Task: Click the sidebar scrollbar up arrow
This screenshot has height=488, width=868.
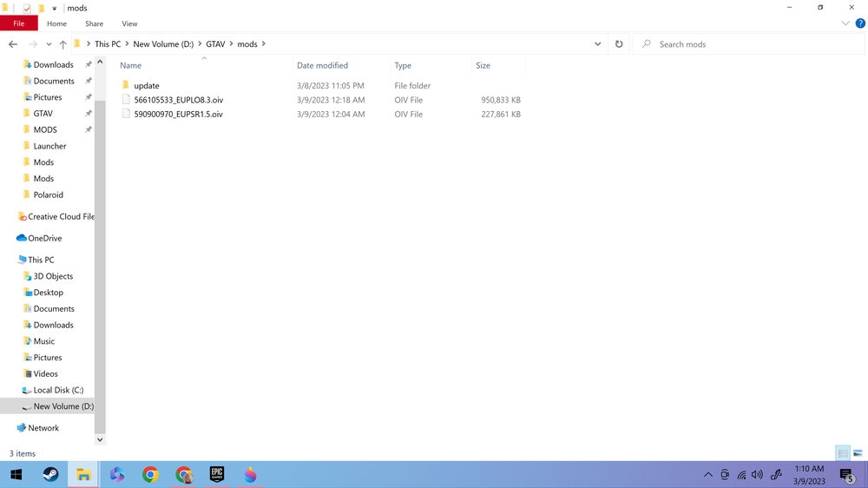Action: coord(100,62)
